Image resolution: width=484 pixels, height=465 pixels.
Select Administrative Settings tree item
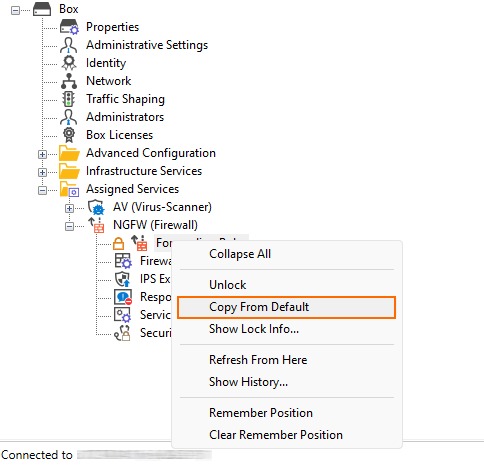(147, 45)
